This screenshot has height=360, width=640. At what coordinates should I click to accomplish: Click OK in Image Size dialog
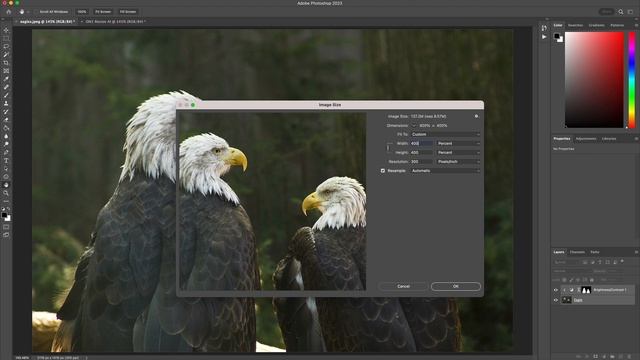(x=456, y=287)
